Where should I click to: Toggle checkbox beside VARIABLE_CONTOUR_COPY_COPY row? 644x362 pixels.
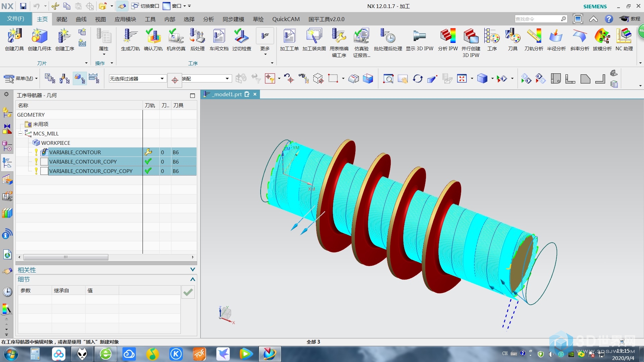[x=44, y=171]
